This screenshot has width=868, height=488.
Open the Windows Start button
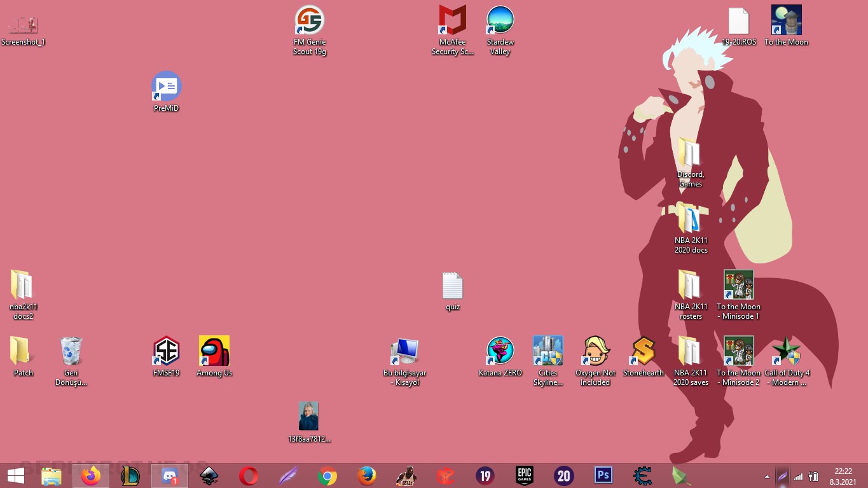coord(16,475)
